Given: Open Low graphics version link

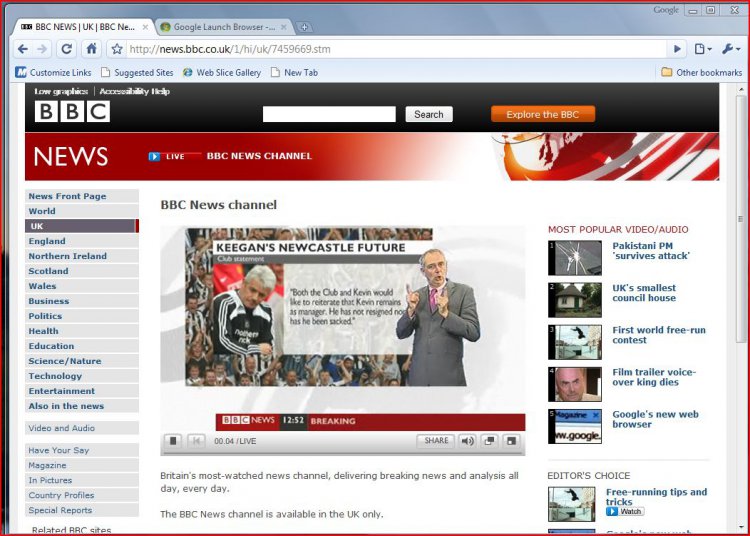Looking at the screenshot, I should coord(61,91).
